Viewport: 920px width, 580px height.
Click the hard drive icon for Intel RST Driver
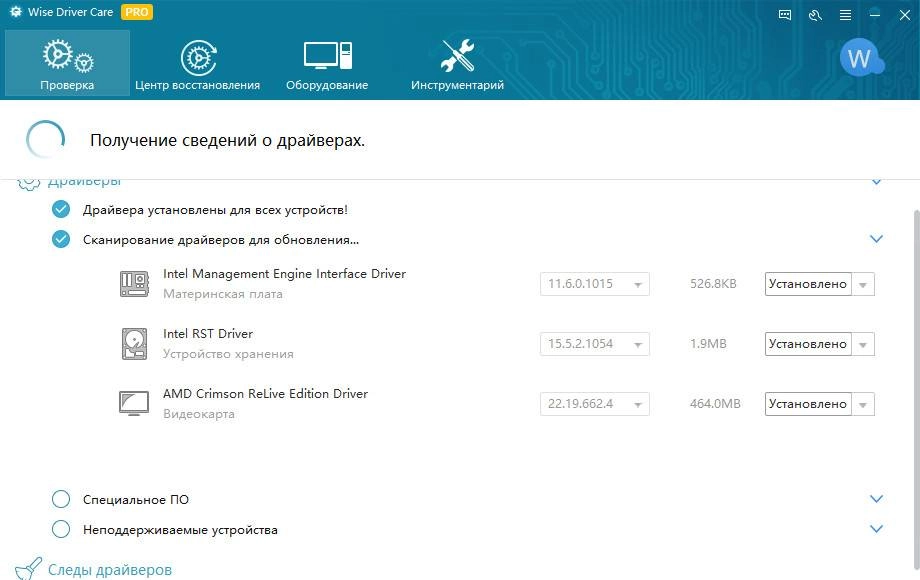134,344
